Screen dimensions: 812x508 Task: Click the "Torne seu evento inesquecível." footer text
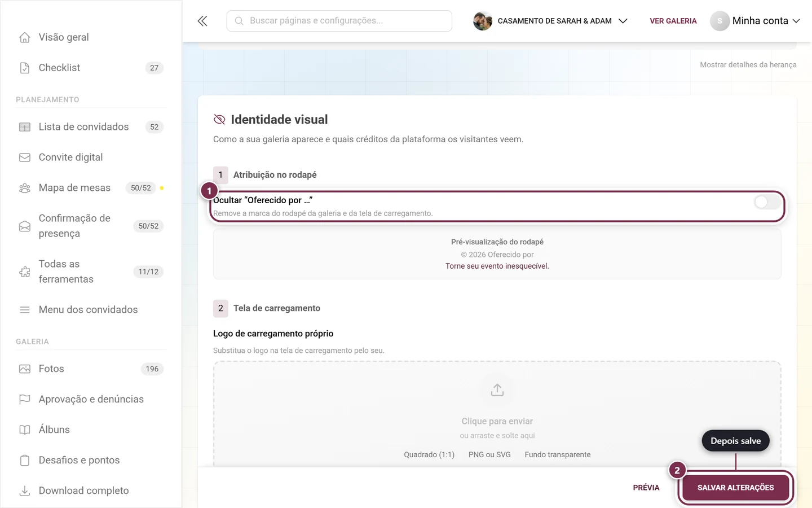point(497,266)
